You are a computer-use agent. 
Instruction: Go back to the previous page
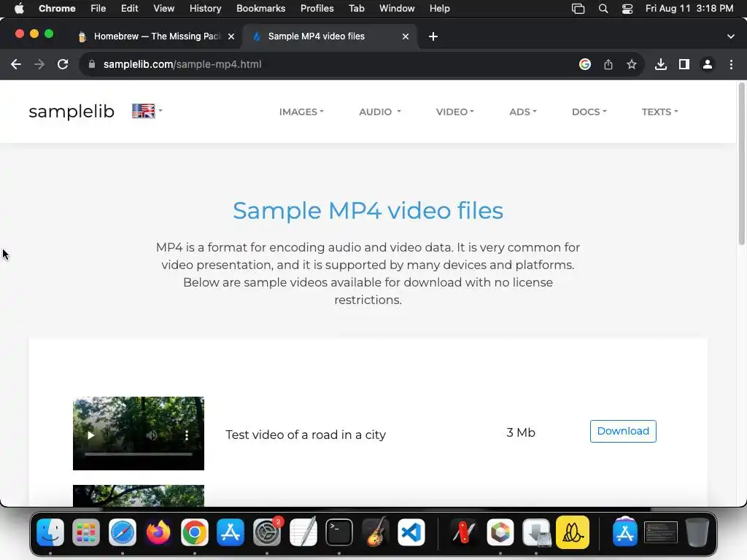(x=16, y=64)
